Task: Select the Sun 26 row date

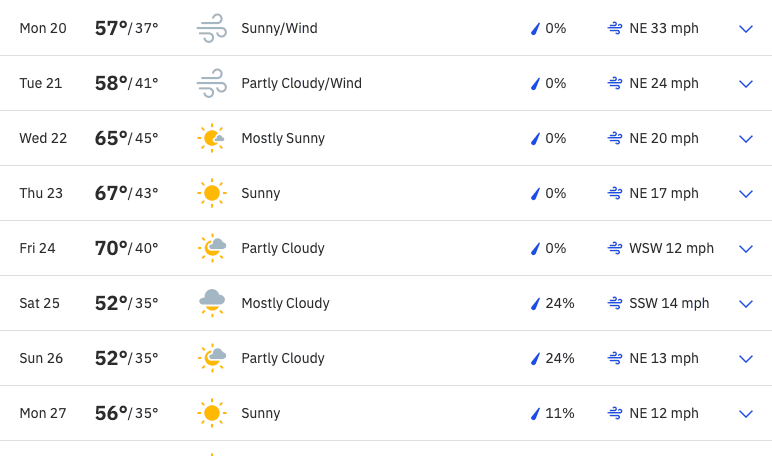Action: click(41, 358)
